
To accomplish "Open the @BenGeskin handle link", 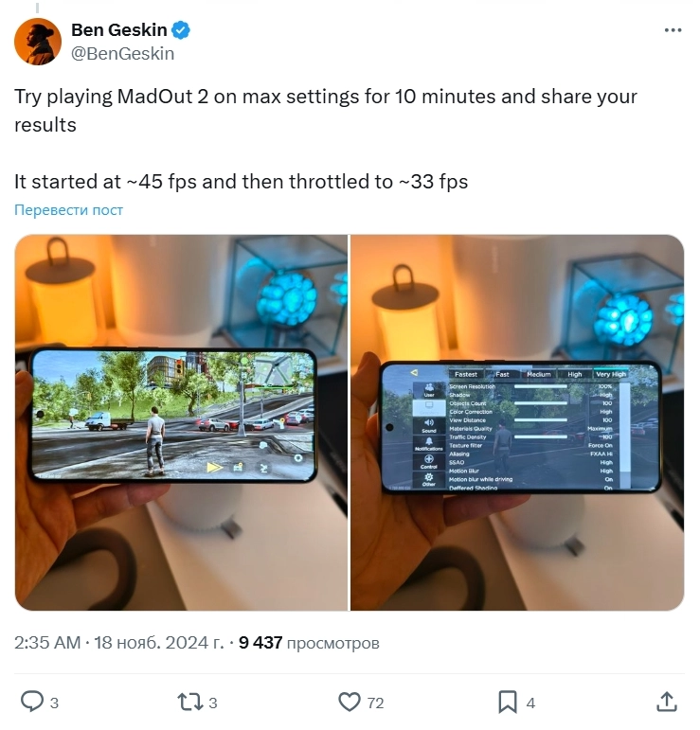I will click(x=122, y=54).
